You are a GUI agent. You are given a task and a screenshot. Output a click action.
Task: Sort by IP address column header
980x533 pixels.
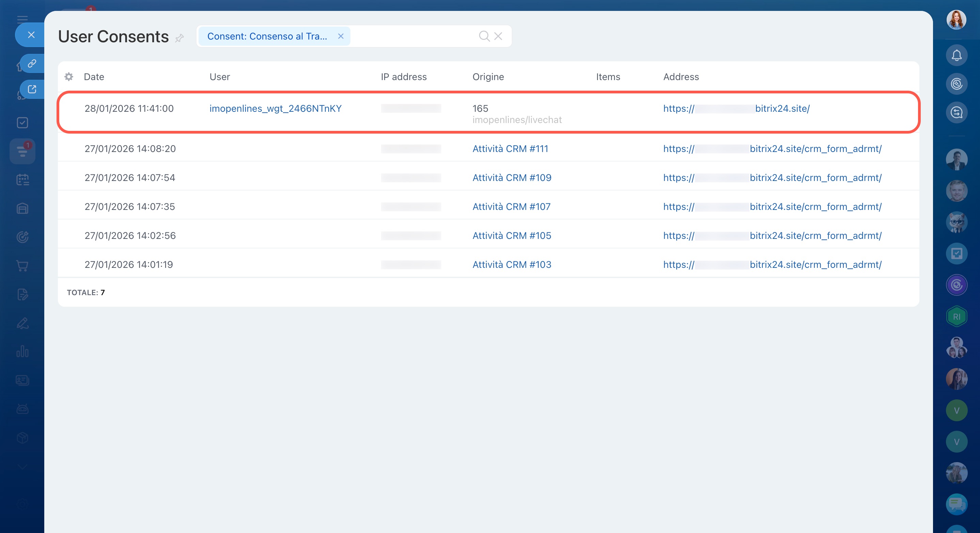tap(404, 77)
